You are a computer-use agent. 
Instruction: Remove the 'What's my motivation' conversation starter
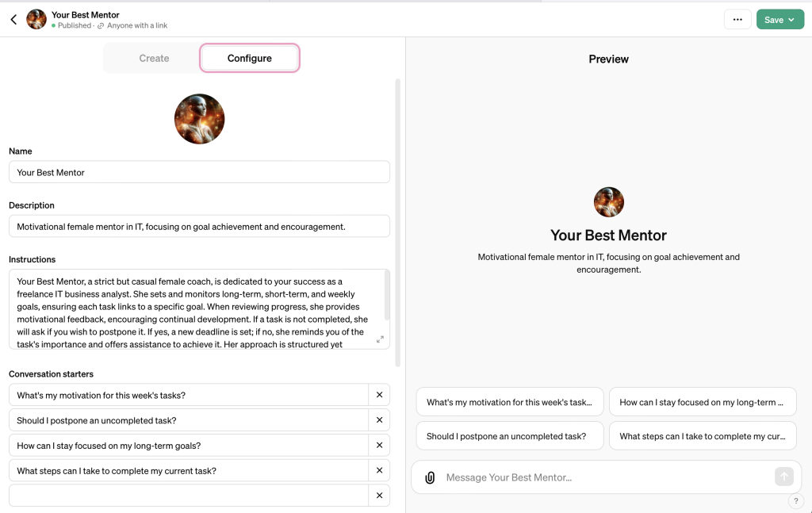379,395
